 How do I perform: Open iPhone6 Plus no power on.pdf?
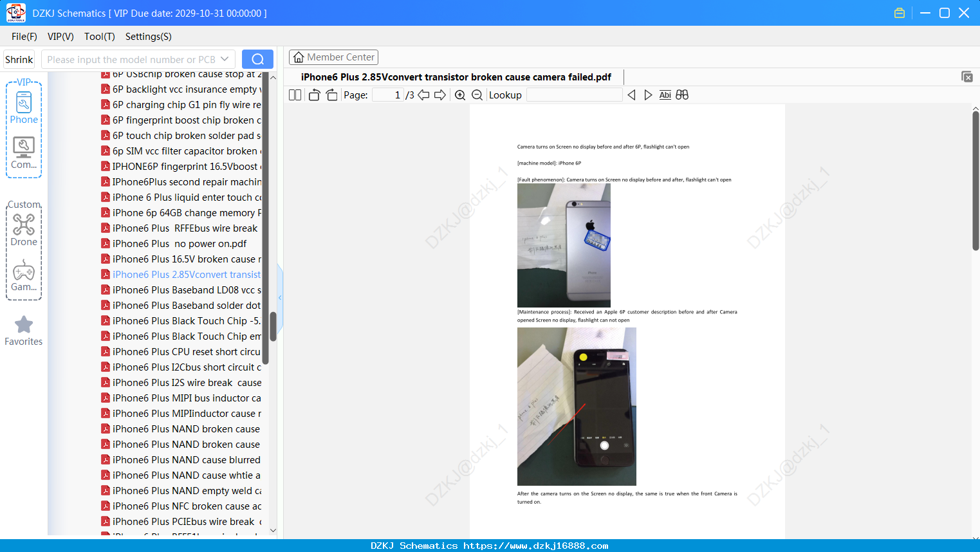174,244
